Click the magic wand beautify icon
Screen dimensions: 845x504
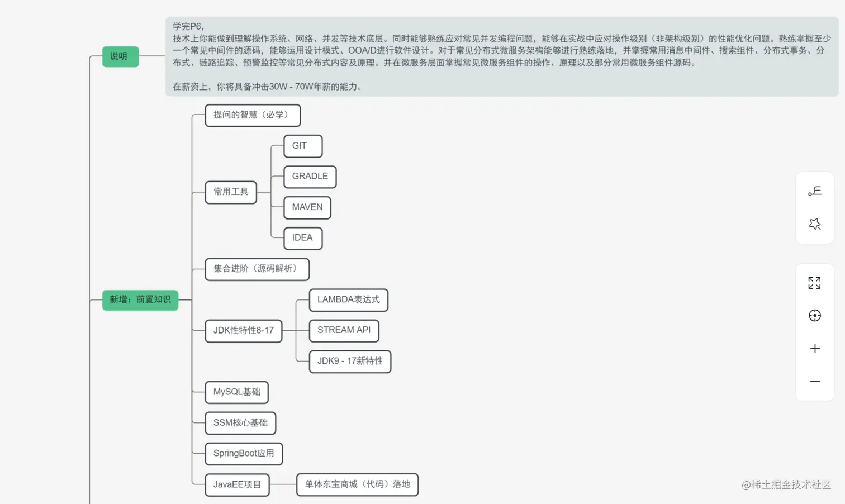pyautogui.click(x=814, y=224)
